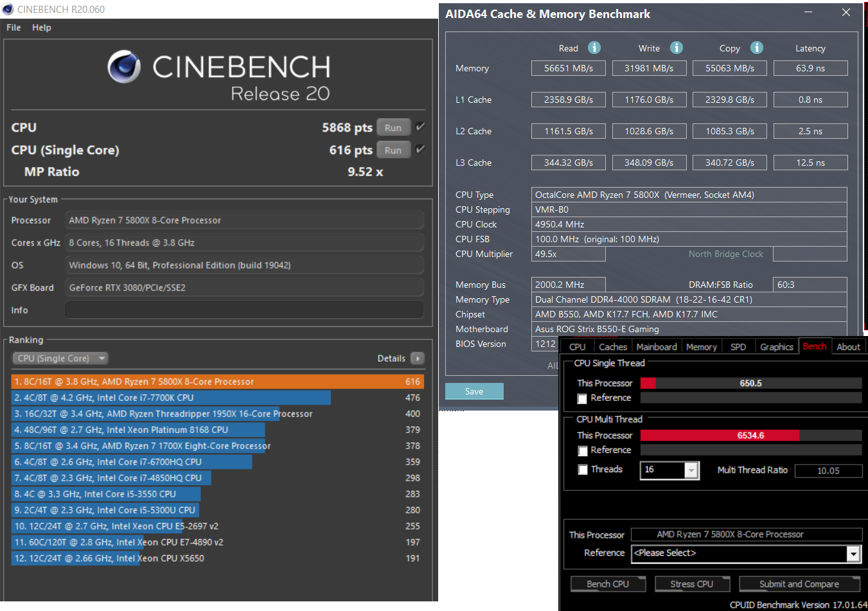The image size is (868, 611).
Task: Click Memory Copy value 55063 MB/s
Action: (730, 68)
